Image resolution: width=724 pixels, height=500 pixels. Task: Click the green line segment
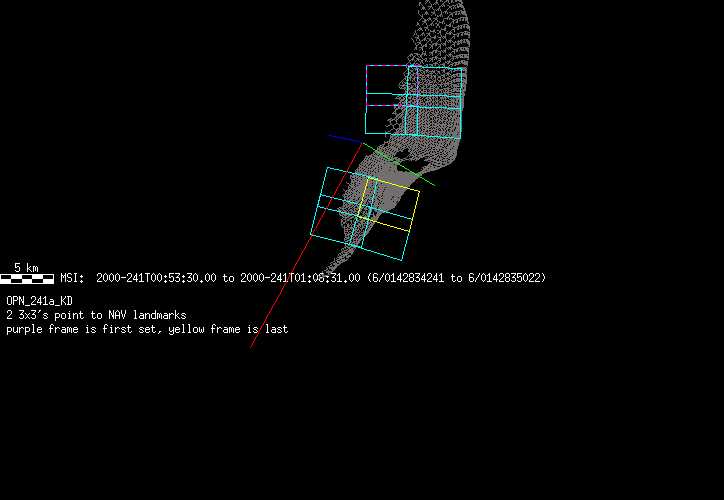click(400, 164)
